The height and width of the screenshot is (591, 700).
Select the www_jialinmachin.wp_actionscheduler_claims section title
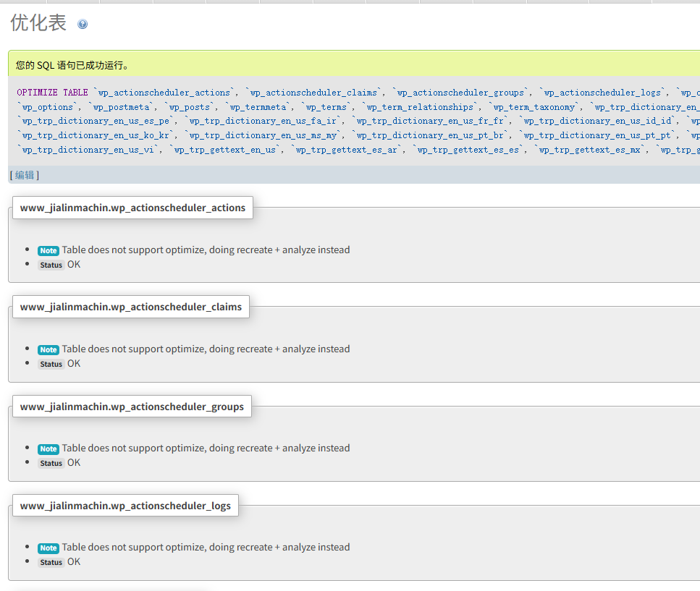click(x=130, y=307)
